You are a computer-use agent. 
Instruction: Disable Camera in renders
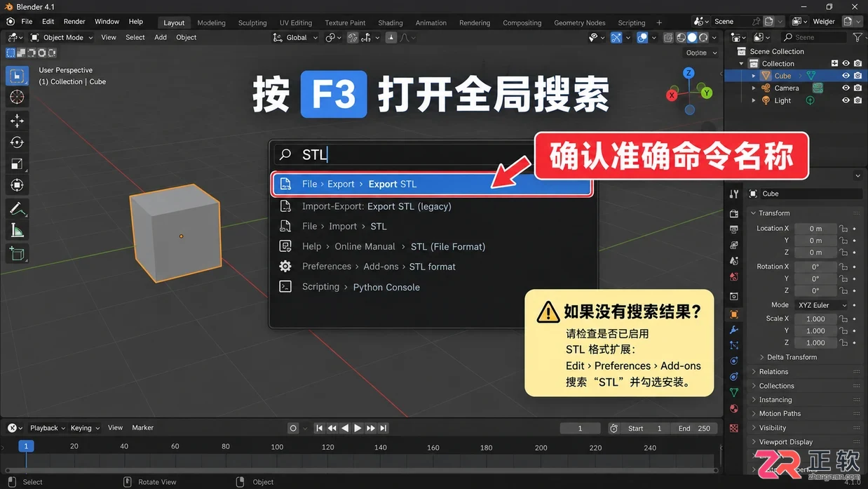tap(857, 88)
